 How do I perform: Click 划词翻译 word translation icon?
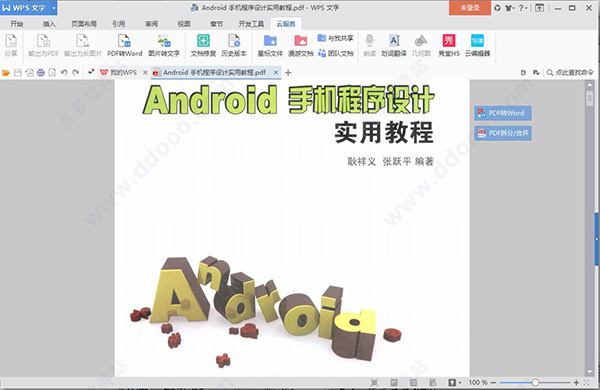(x=394, y=45)
